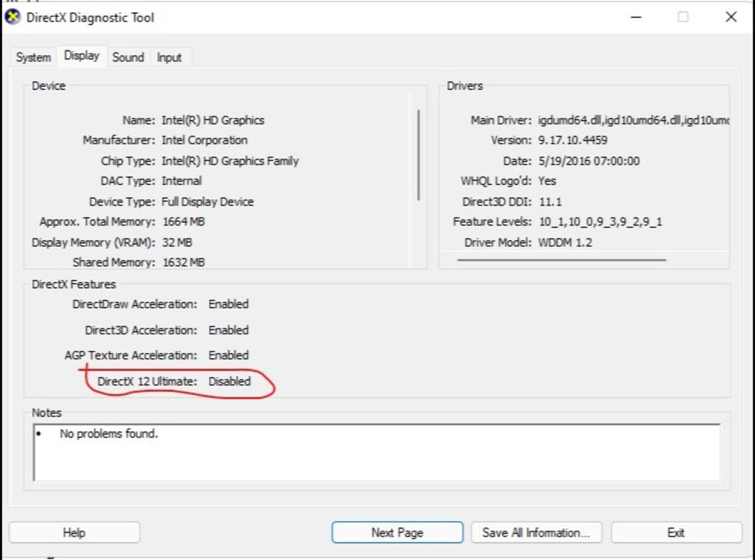Click the Drivers panel horizontal scrollbar
This screenshot has height=560, width=755.
click(562, 260)
